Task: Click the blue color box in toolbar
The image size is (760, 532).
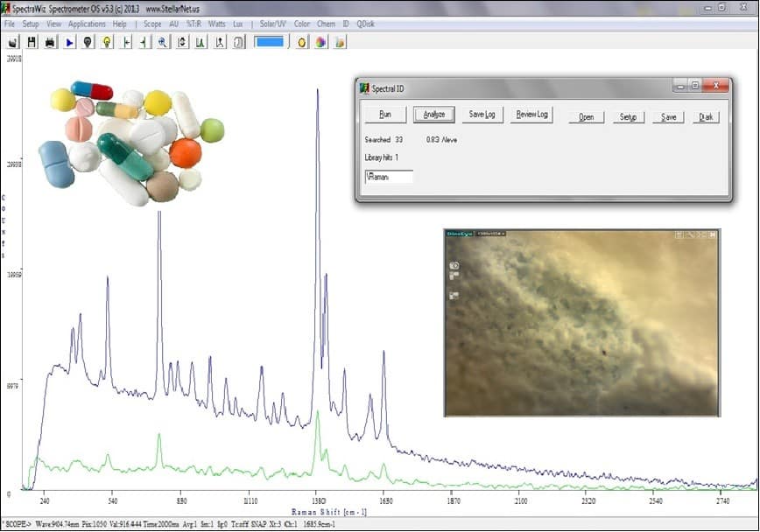Action: coord(270,41)
